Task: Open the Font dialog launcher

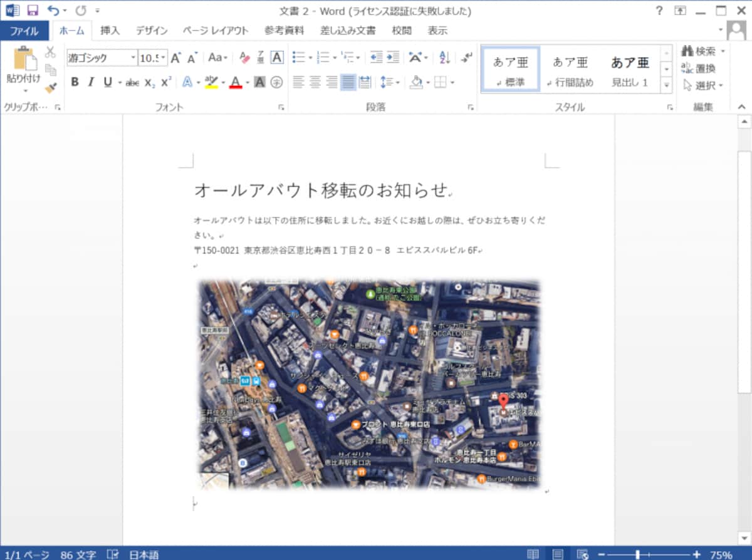Action: (x=281, y=108)
